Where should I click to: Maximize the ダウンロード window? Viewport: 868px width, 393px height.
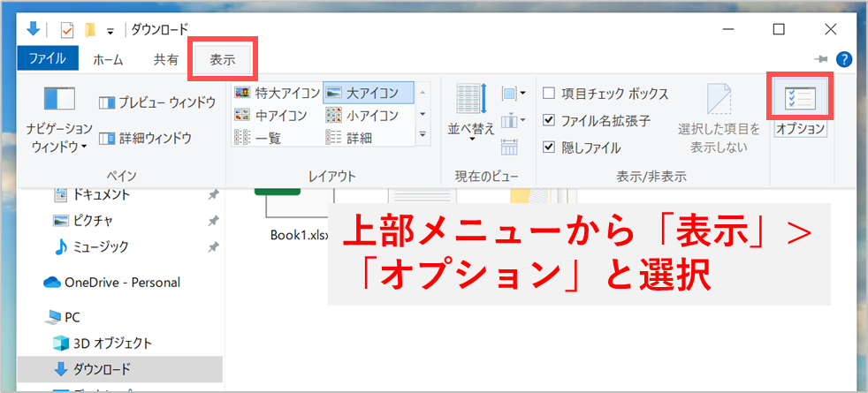point(779,29)
